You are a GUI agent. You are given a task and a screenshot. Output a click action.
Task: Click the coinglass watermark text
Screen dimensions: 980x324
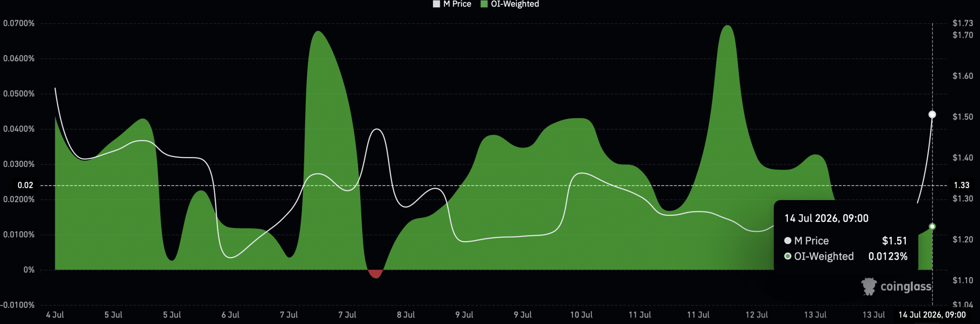click(906, 286)
